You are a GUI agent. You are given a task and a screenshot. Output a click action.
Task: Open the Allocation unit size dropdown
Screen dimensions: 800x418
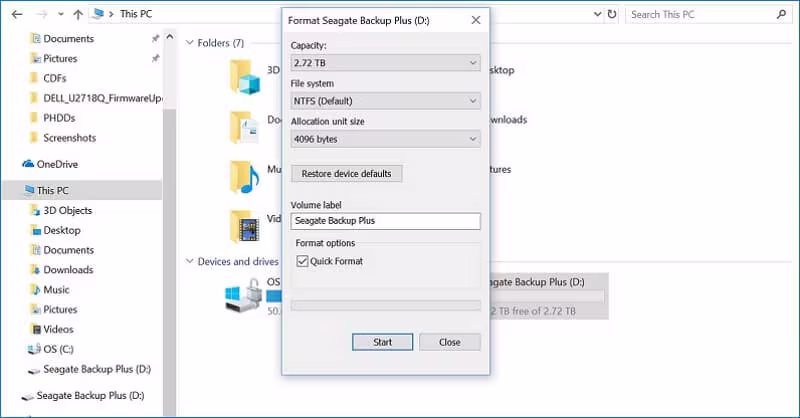(x=385, y=139)
